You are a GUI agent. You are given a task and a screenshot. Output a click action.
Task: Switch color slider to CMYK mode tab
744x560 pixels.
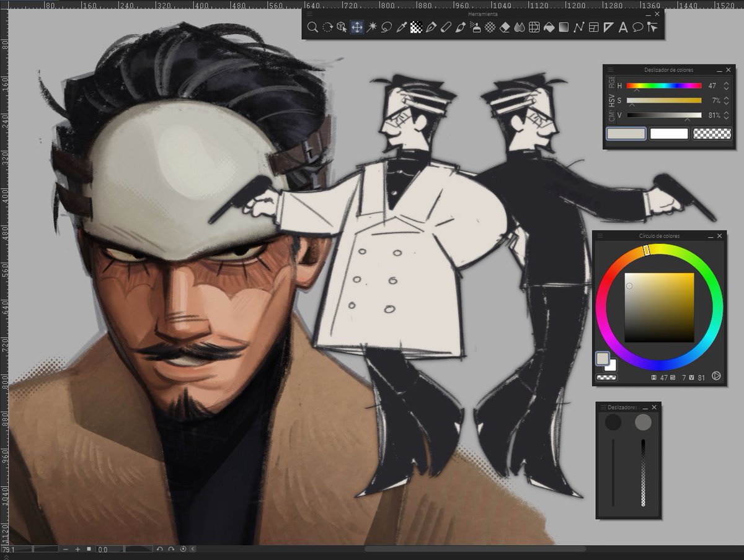(x=612, y=116)
